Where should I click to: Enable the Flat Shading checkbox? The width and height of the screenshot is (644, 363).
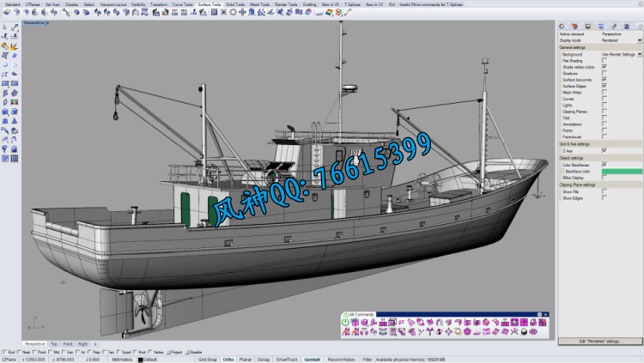tap(605, 60)
